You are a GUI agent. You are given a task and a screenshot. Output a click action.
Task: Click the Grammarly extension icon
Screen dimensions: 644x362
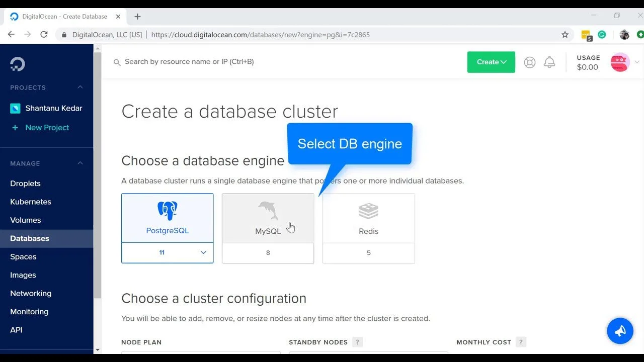[602, 35]
